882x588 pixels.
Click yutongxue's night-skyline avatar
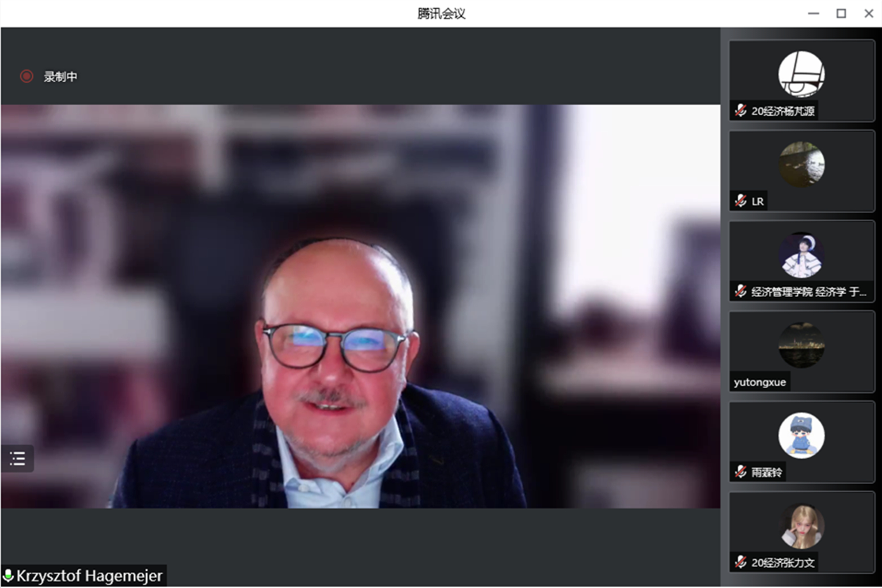[x=801, y=345]
